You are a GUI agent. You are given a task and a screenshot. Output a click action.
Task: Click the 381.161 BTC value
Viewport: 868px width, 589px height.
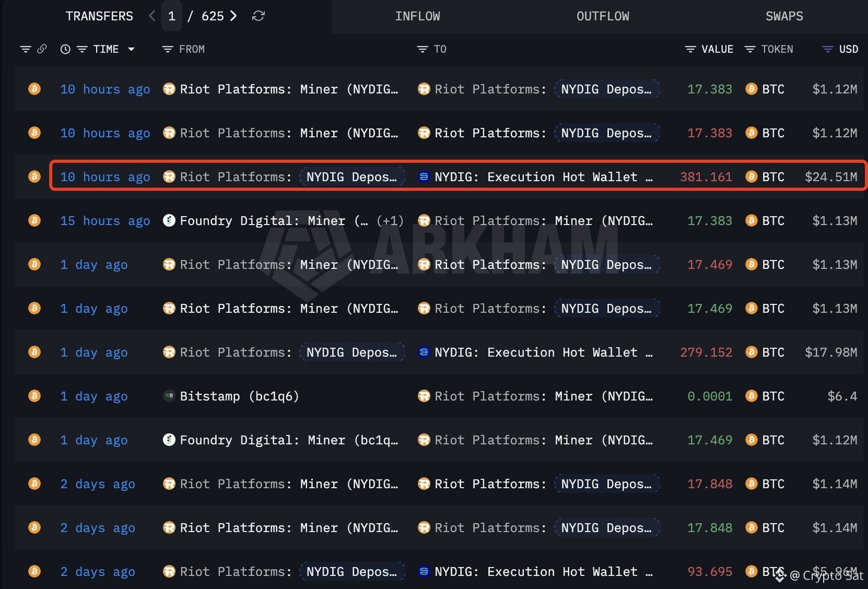coord(706,177)
